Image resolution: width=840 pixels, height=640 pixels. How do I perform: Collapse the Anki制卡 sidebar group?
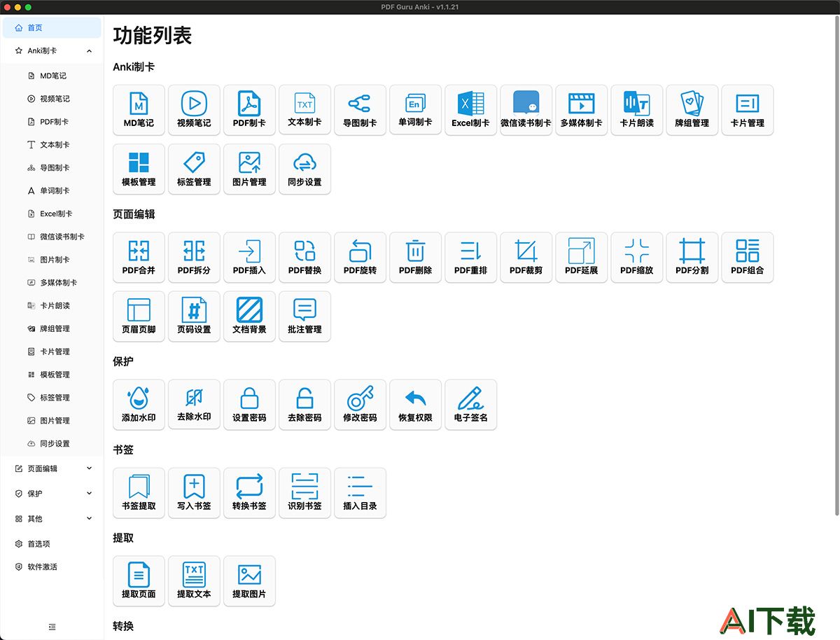(52, 50)
